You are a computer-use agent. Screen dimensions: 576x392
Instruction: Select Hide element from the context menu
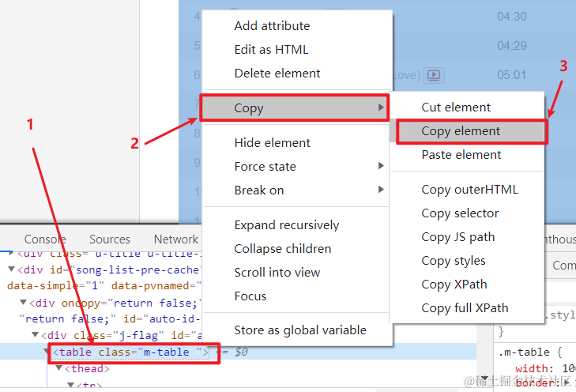[x=273, y=142]
